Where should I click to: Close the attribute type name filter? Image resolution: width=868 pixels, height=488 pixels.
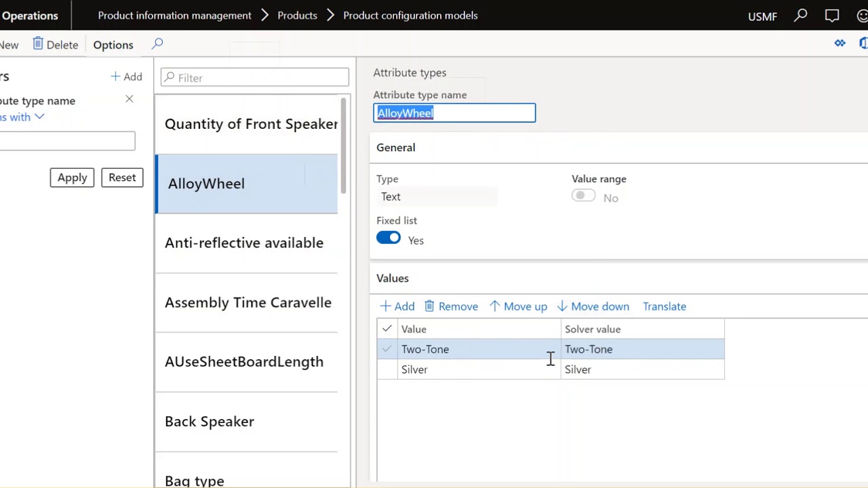click(x=130, y=99)
